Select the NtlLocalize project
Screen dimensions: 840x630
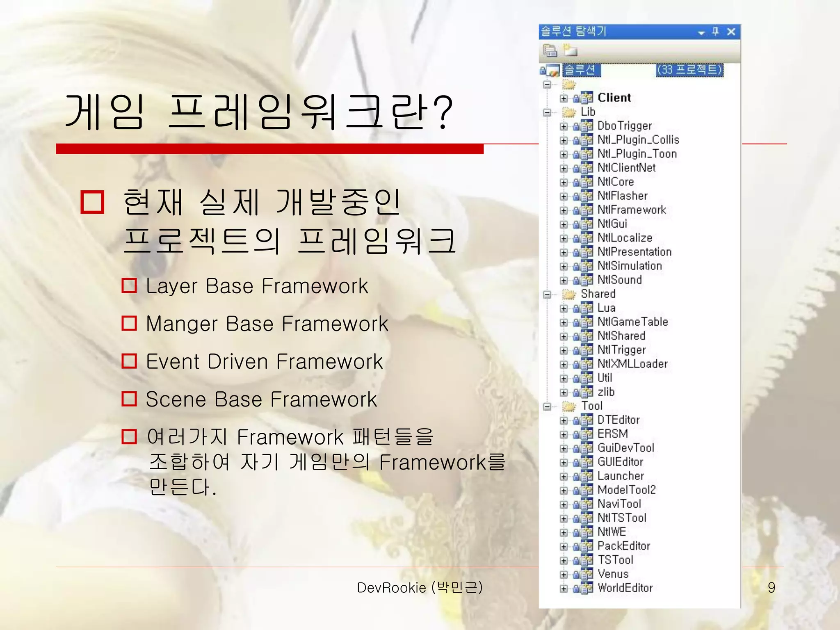(x=625, y=237)
